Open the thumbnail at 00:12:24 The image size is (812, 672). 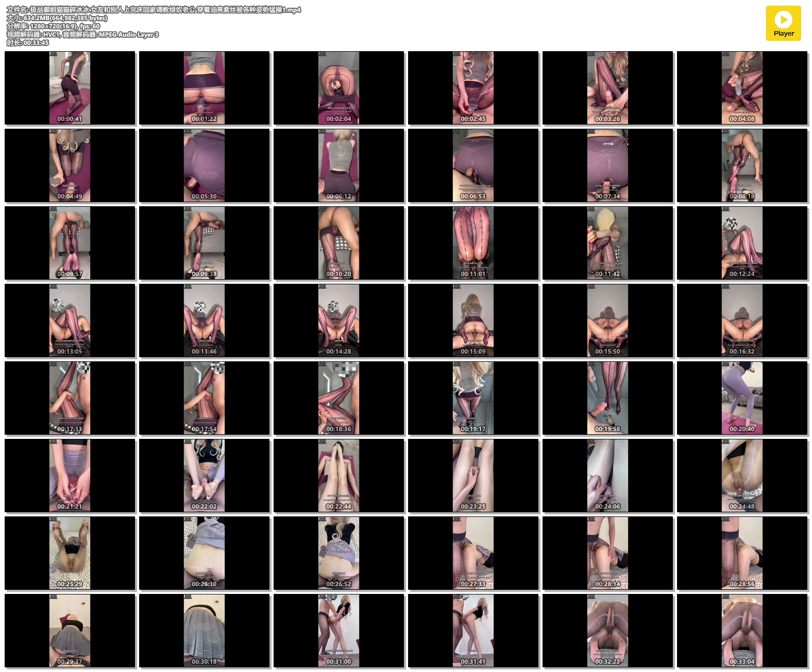pyautogui.click(x=742, y=243)
